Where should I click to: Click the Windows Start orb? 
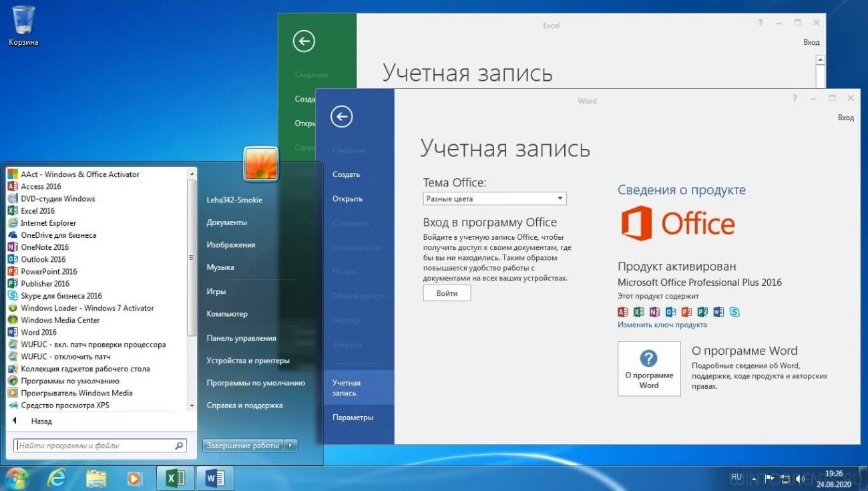point(16,478)
